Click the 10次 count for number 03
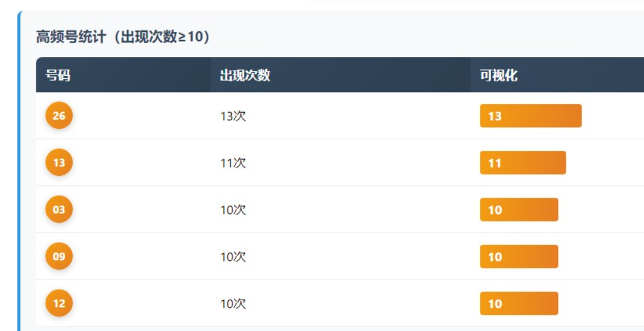Screen dimensions: 644x331 click(233, 210)
